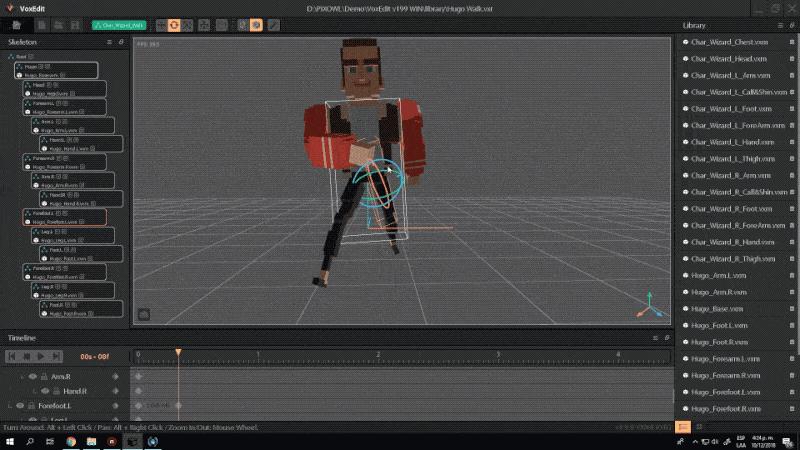This screenshot has height=450, width=800.
Task: Open Windows Start menu
Action: [9, 441]
